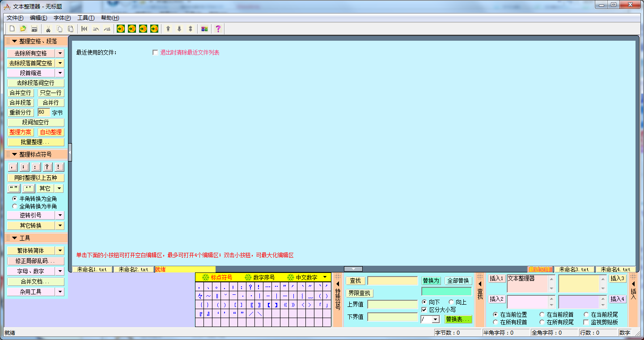Click the rewind-to-first toolbar icon
Screen dimensions: 644x340
click(85, 29)
